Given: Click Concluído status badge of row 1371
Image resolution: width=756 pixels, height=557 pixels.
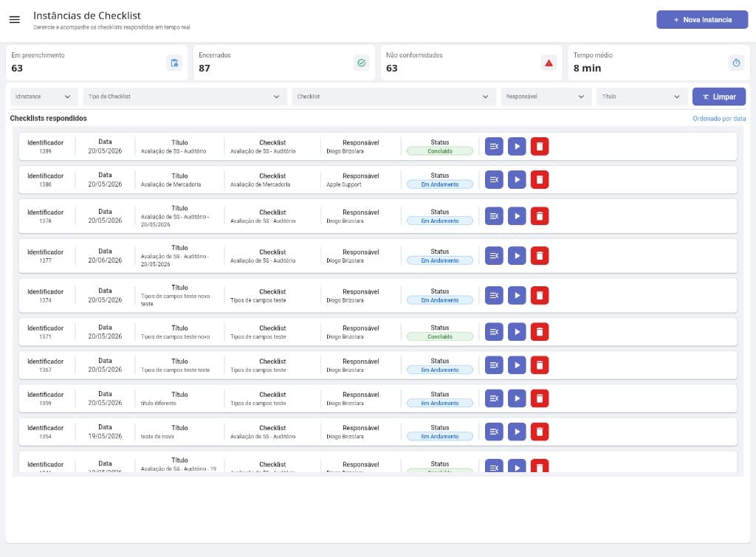Looking at the screenshot, I should tap(440, 337).
